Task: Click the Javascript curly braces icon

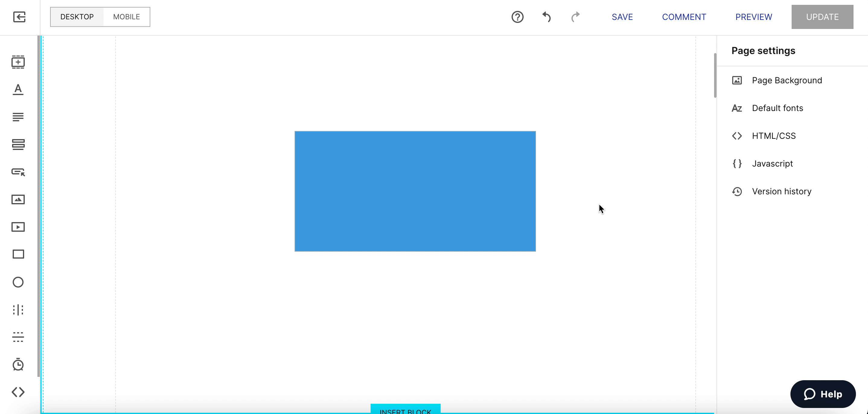Action: point(737,164)
